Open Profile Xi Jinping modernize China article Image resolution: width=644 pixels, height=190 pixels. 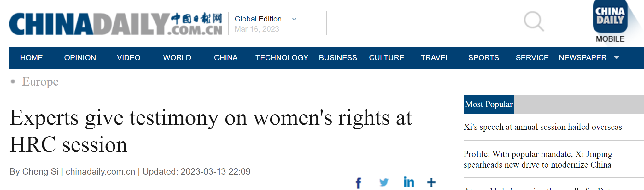pyautogui.click(x=538, y=159)
